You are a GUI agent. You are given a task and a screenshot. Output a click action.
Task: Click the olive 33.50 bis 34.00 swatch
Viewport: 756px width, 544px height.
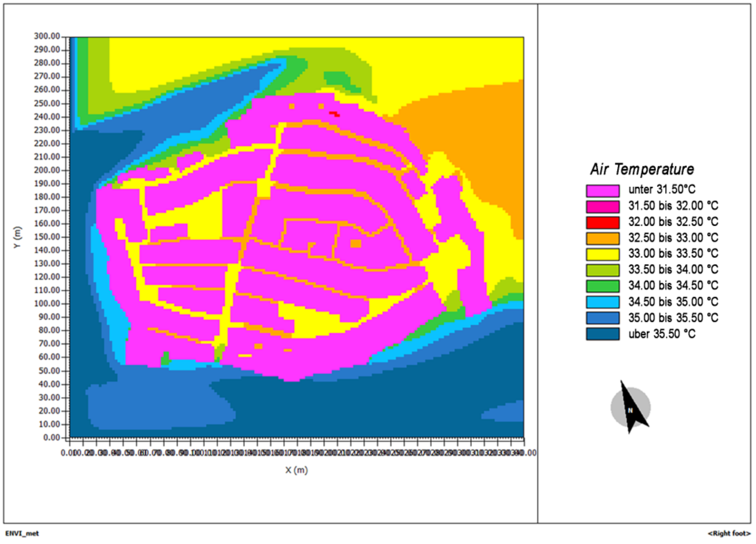[603, 270]
